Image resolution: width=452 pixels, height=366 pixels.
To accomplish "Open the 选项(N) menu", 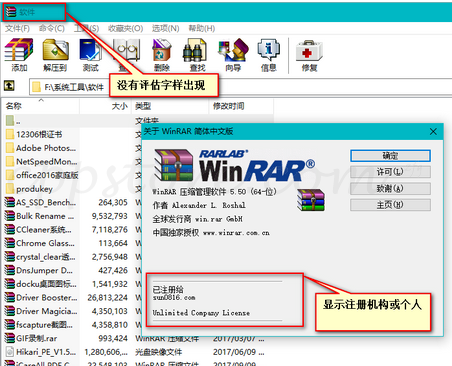I will [166, 28].
